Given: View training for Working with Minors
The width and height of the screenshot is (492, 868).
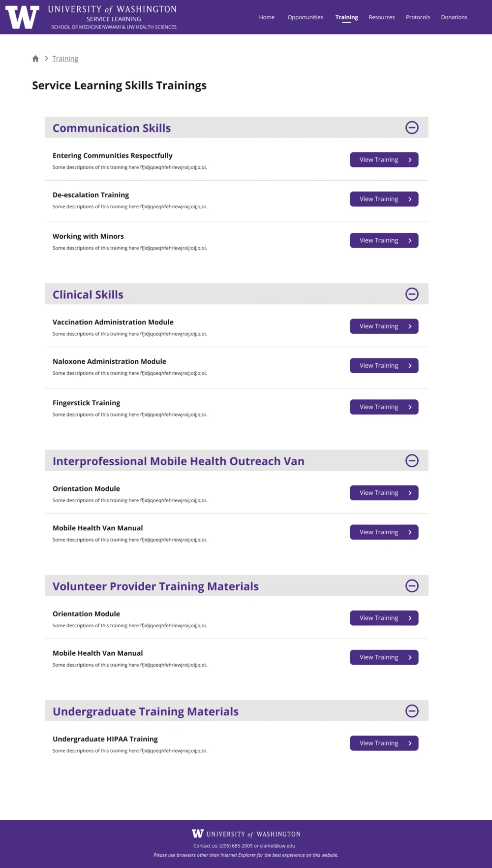Looking at the screenshot, I should (x=384, y=240).
